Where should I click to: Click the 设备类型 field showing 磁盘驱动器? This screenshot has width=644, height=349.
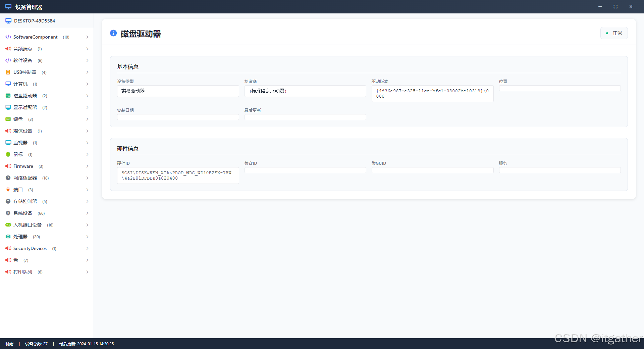178,91
